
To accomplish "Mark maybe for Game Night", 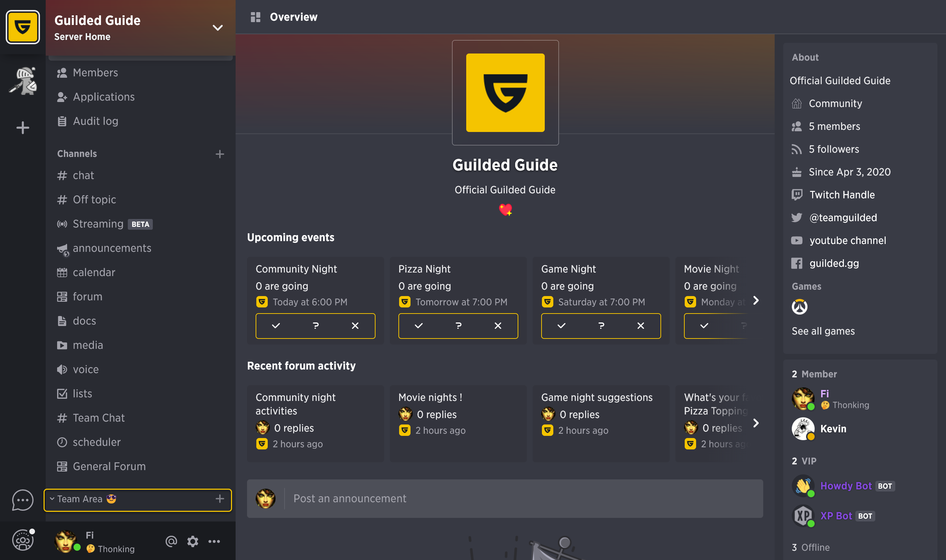I will [x=601, y=326].
